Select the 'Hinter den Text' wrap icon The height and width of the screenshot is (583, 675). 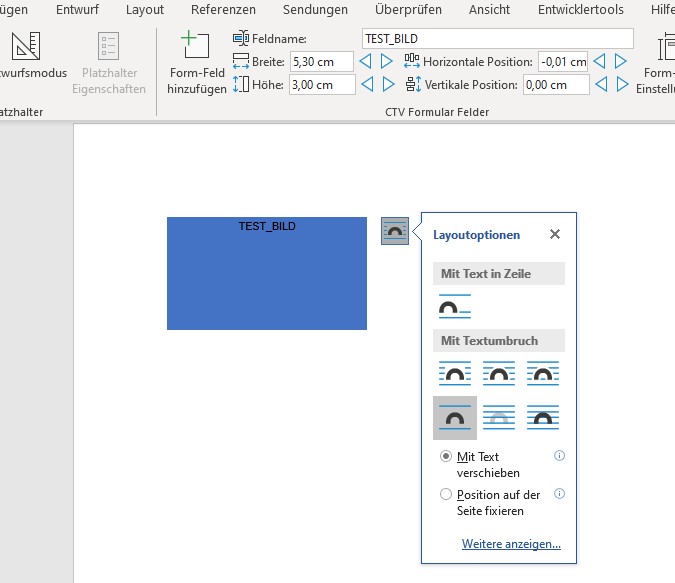[x=499, y=417]
